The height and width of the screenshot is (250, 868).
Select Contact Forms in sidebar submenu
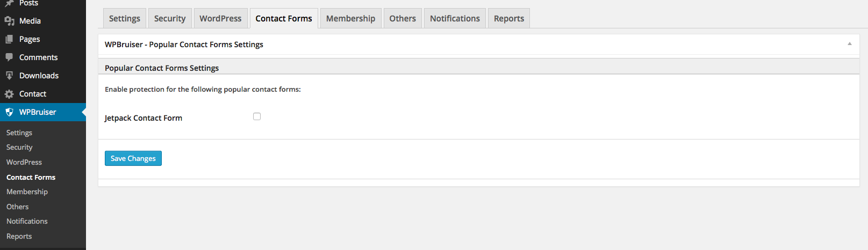(31, 177)
